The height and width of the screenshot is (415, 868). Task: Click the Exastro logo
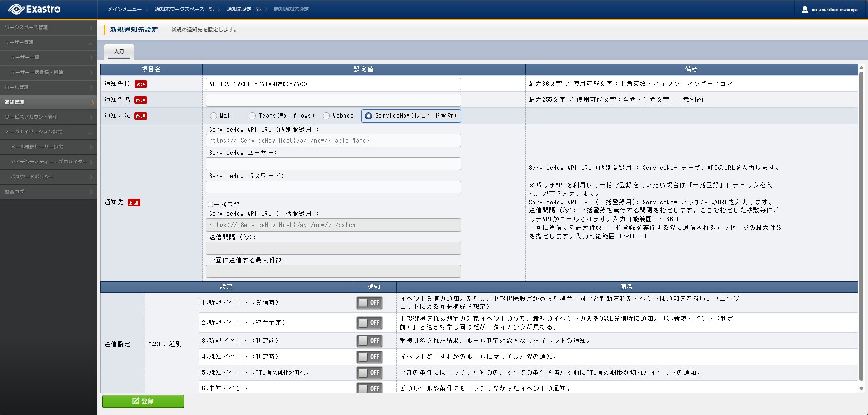35,9
